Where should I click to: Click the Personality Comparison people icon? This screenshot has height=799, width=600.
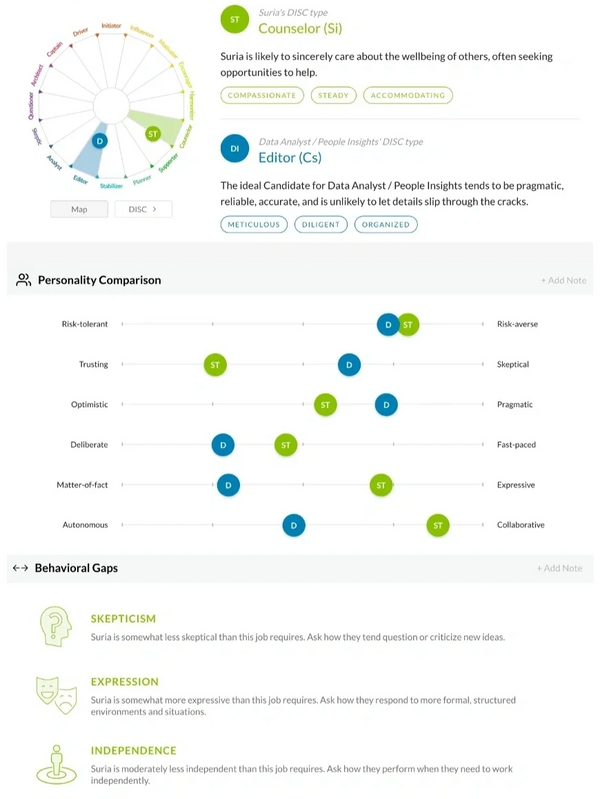[23, 280]
